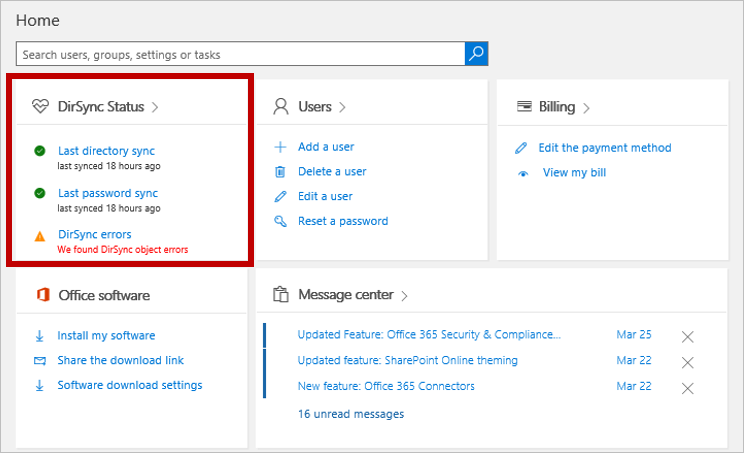Click the Office software logo icon

[42, 295]
